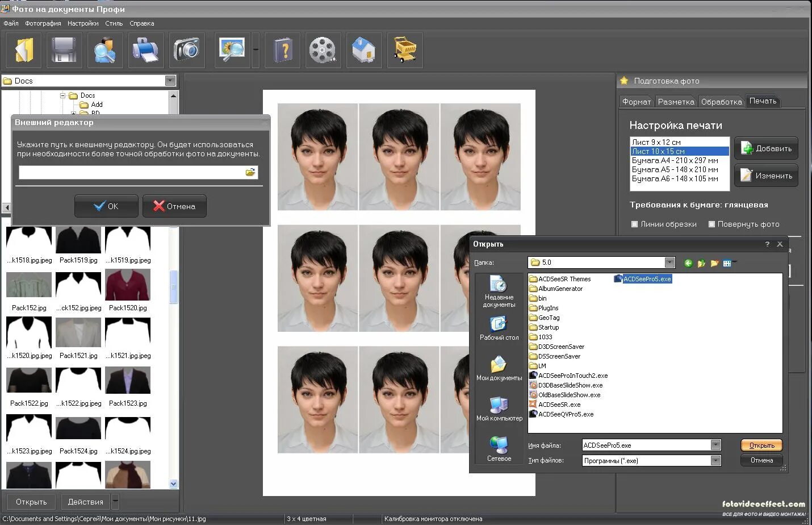The height and width of the screenshot is (525, 812).
Task: Open the video tutorial film reel icon
Action: click(x=323, y=50)
